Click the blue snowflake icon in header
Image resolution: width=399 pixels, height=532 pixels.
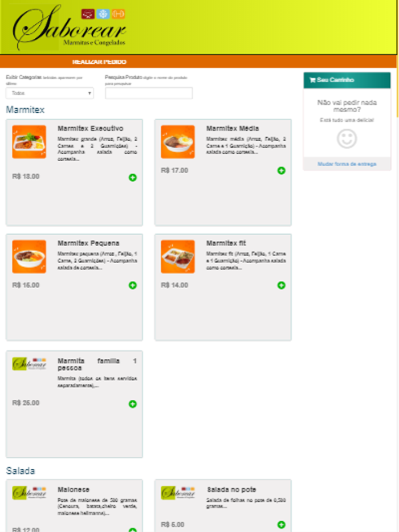pos(103,14)
